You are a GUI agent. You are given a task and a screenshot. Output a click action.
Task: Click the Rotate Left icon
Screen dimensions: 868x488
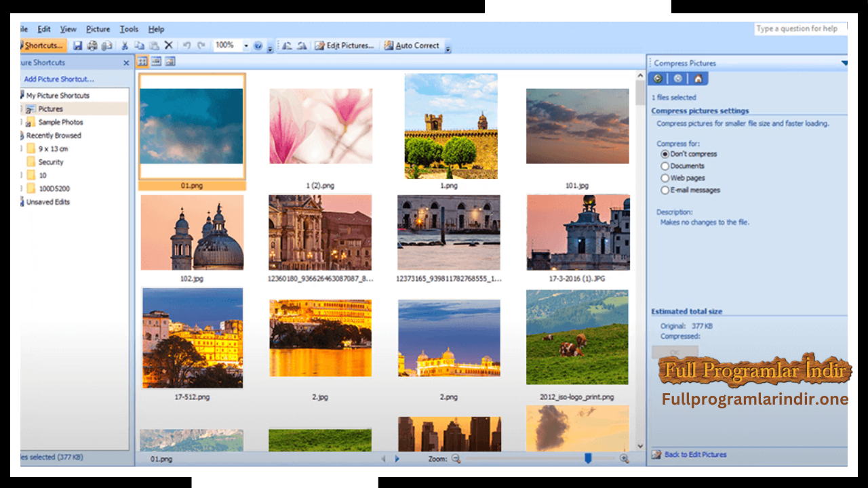click(x=288, y=45)
